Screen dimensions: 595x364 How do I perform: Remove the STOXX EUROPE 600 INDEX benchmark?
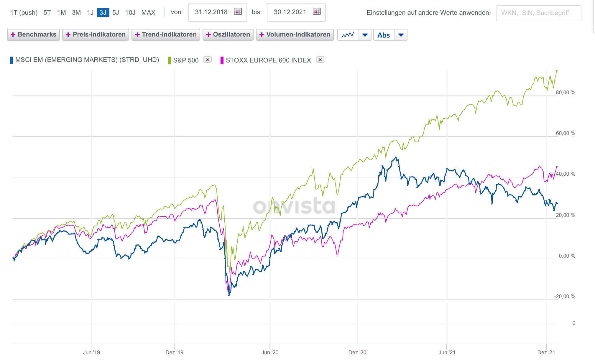(x=320, y=60)
